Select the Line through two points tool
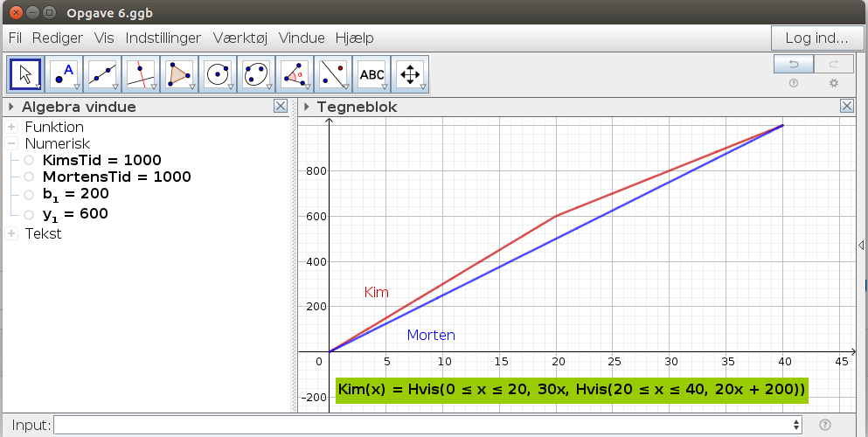 click(102, 74)
